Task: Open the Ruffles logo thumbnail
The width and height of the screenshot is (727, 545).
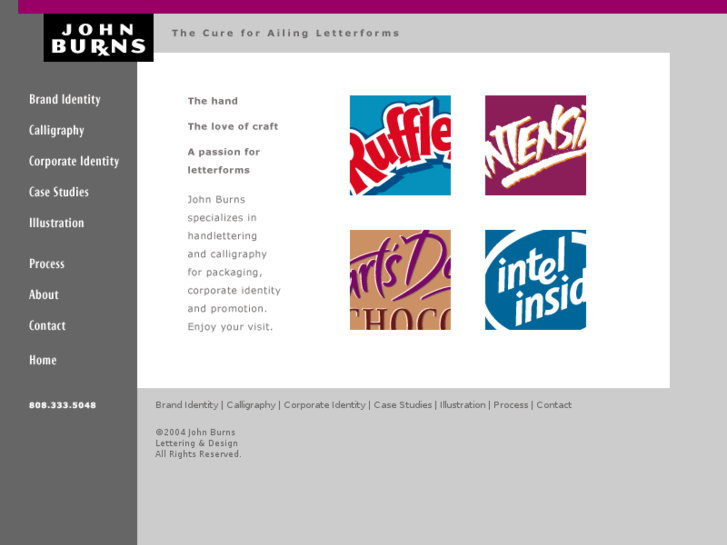Action: [x=400, y=145]
